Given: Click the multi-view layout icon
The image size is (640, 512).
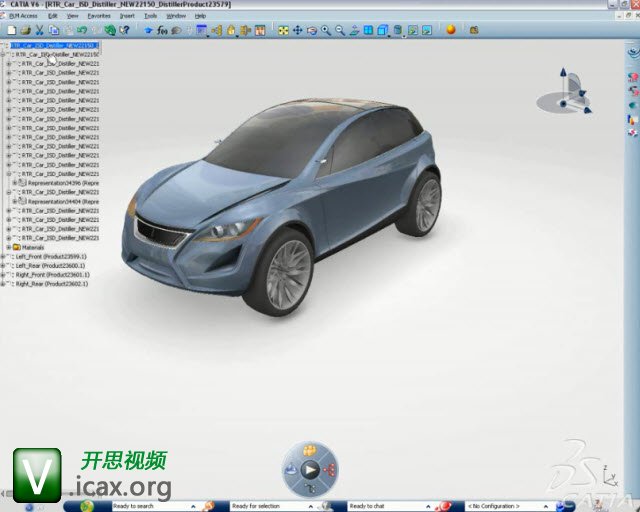Looking at the screenshot, I should coord(368,30).
